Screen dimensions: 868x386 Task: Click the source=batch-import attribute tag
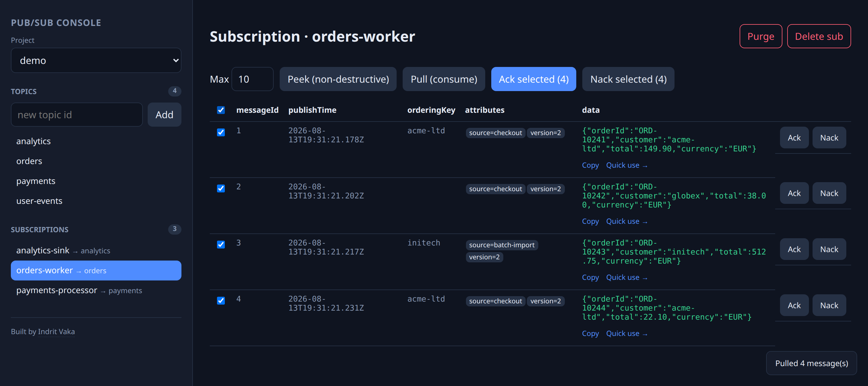tap(502, 245)
